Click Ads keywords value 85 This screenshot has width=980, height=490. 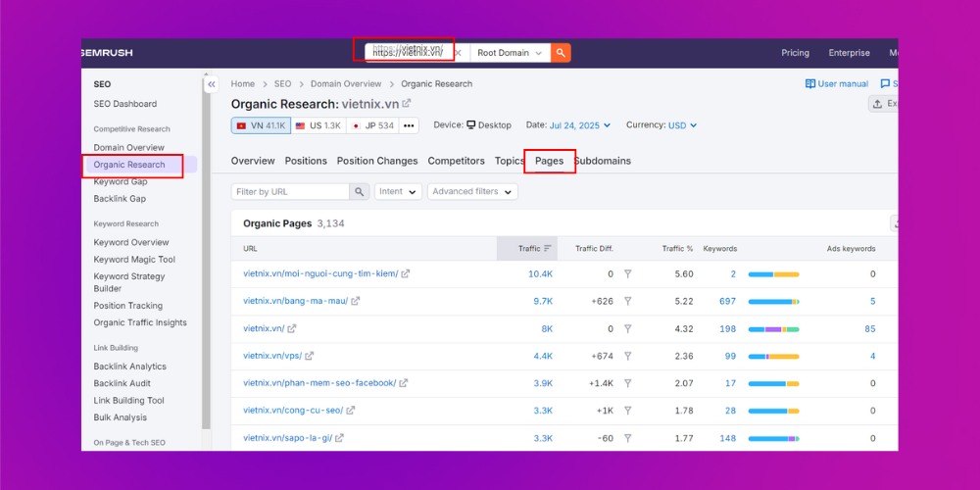(870, 328)
